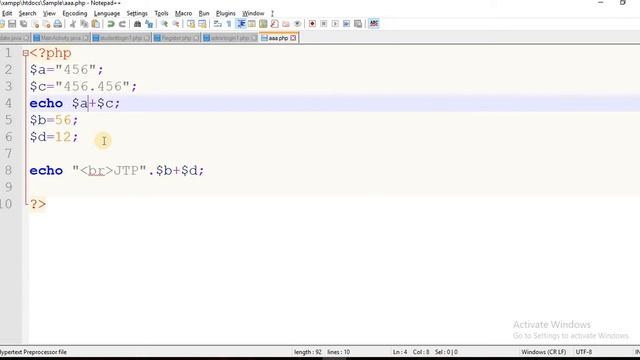Toggle synchronize horizontal scrolling icon
Viewport: 640px width, 360px height.
pos(202,24)
